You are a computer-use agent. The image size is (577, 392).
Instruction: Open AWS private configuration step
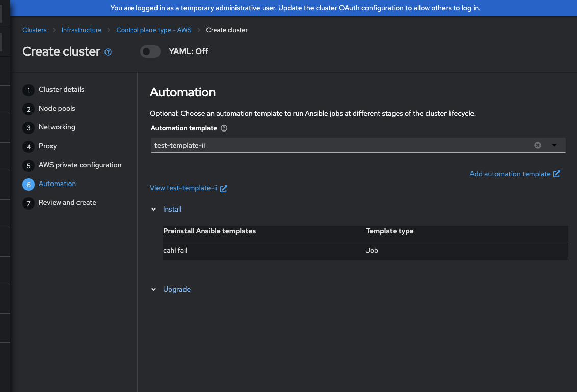(80, 165)
